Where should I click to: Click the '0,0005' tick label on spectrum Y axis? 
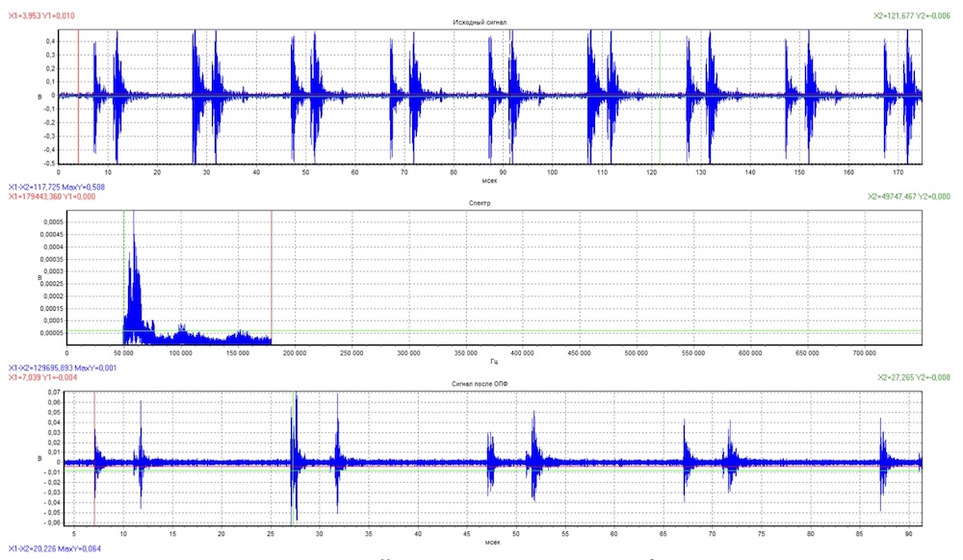(52, 222)
